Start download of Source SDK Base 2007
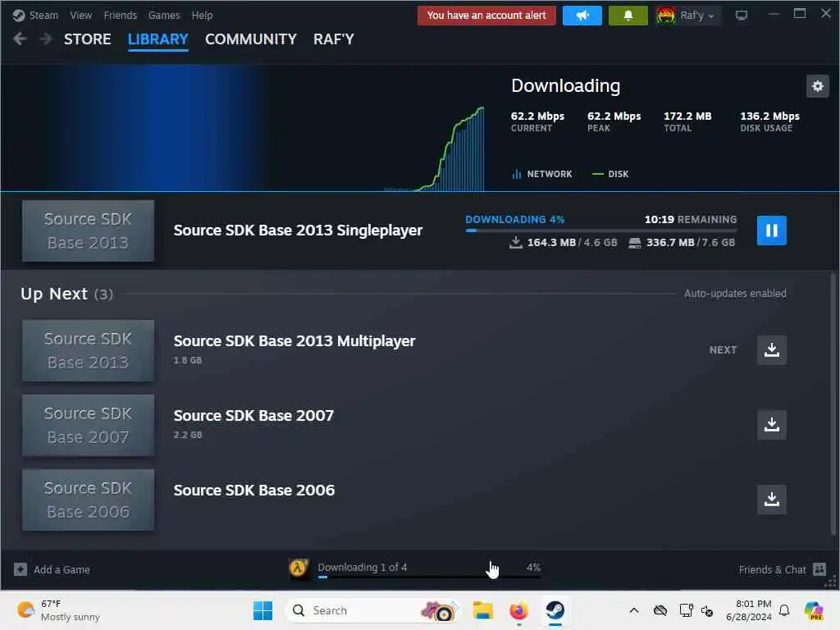Screen dimensions: 840x630 coord(771,425)
